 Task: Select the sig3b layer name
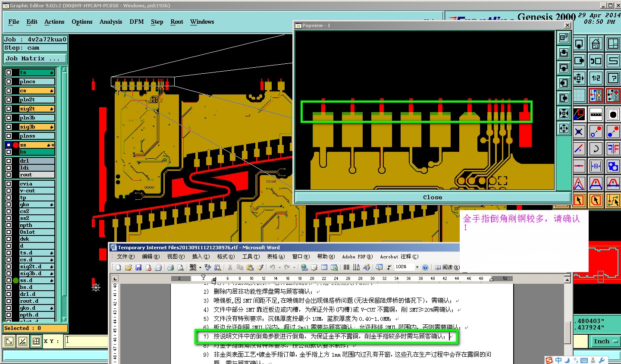[x=37, y=127]
